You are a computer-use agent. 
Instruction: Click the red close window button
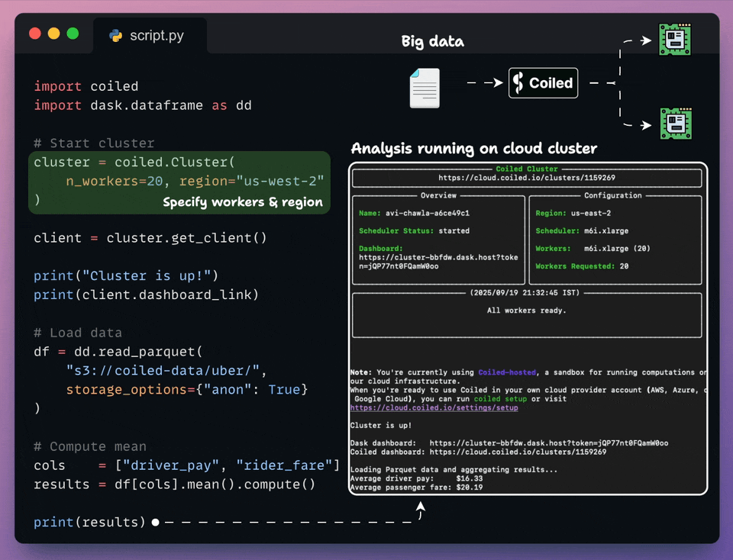[35, 34]
